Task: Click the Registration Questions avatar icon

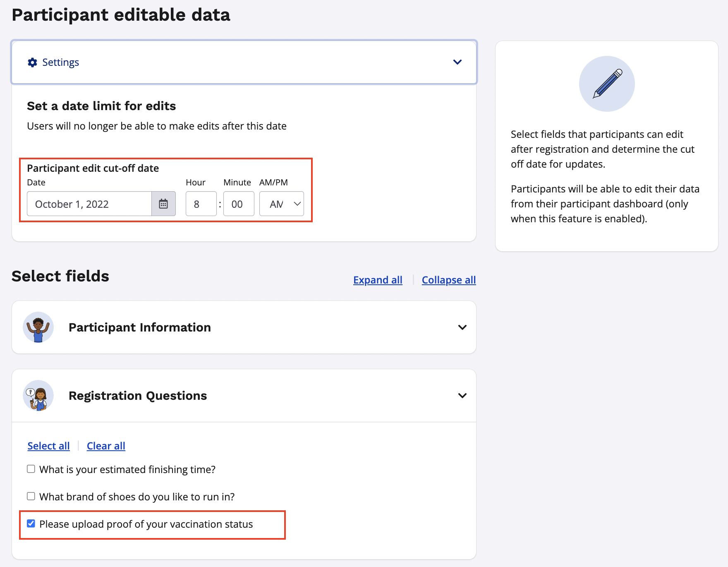Action: pyautogui.click(x=38, y=396)
